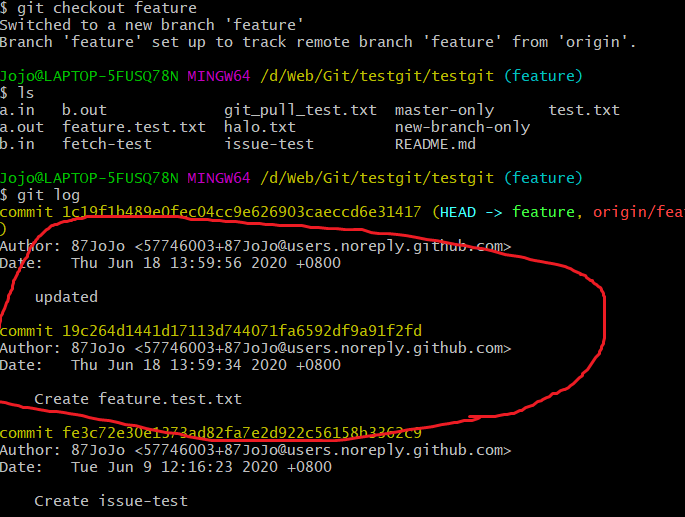Click file name b.out in listing
The height and width of the screenshot is (517, 685).
pos(84,110)
